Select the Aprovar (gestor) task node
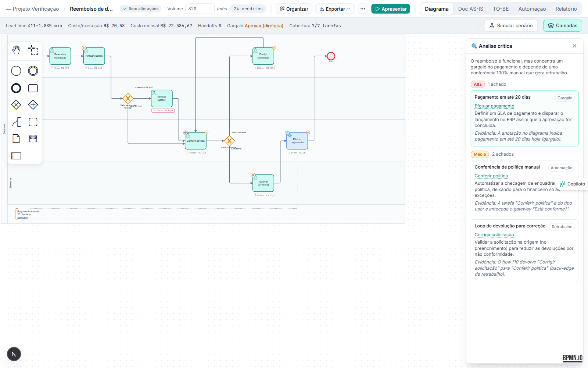Screen dimensions: 588x368 162,98
